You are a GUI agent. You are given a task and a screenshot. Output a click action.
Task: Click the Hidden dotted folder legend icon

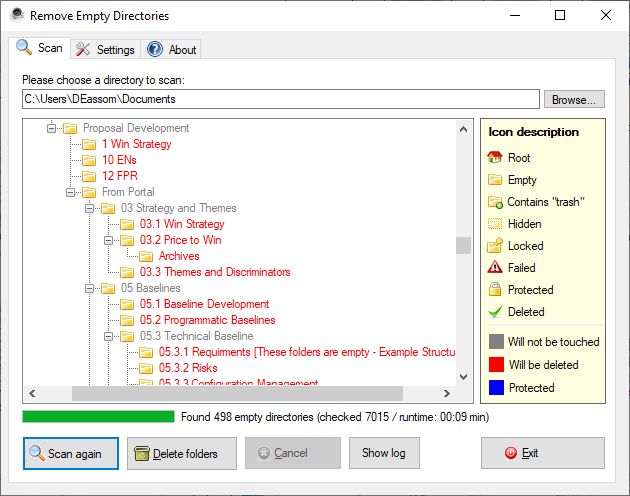(495, 223)
